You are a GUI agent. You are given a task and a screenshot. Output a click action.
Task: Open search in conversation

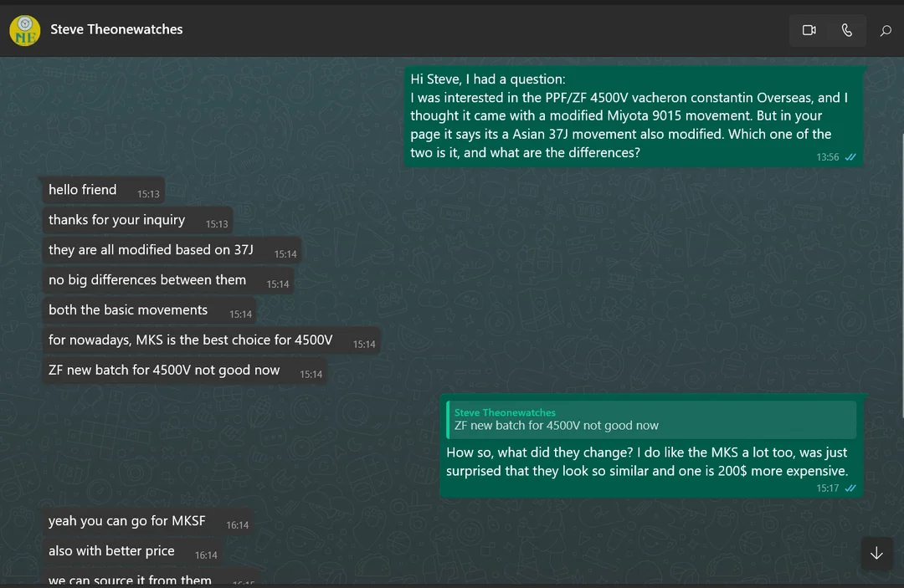coord(886,31)
